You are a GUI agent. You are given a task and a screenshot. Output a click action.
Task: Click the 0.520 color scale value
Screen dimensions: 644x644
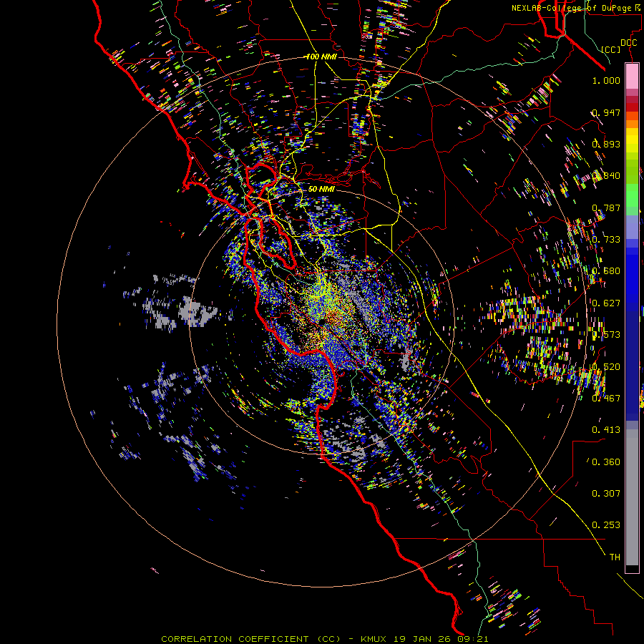606,367
